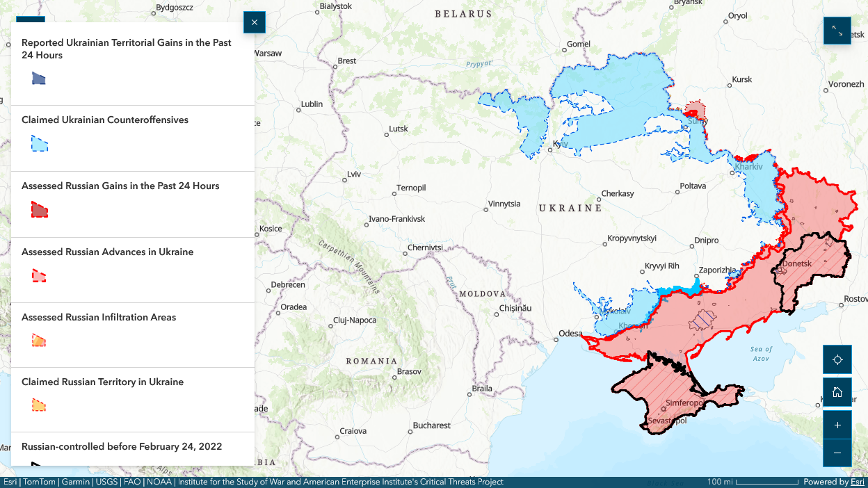Click the Odesa city label
Image resolution: width=868 pixels, height=488 pixels.
click(570, 334)
